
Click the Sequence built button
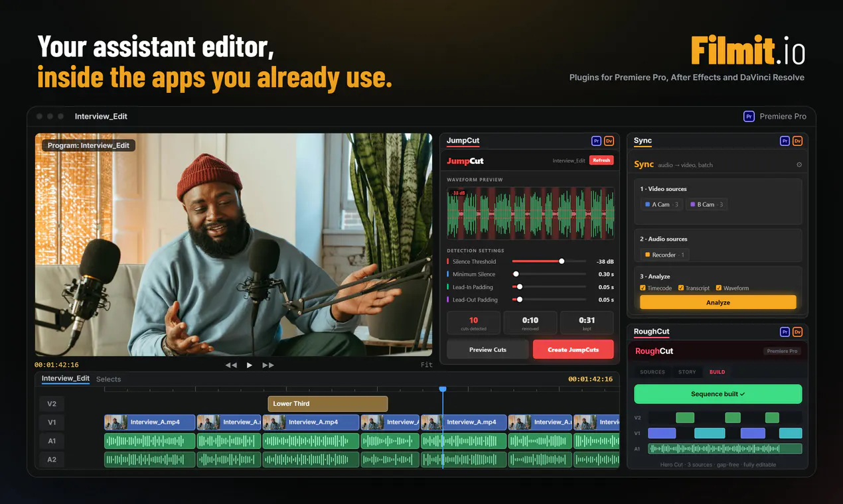click(718, 394)
